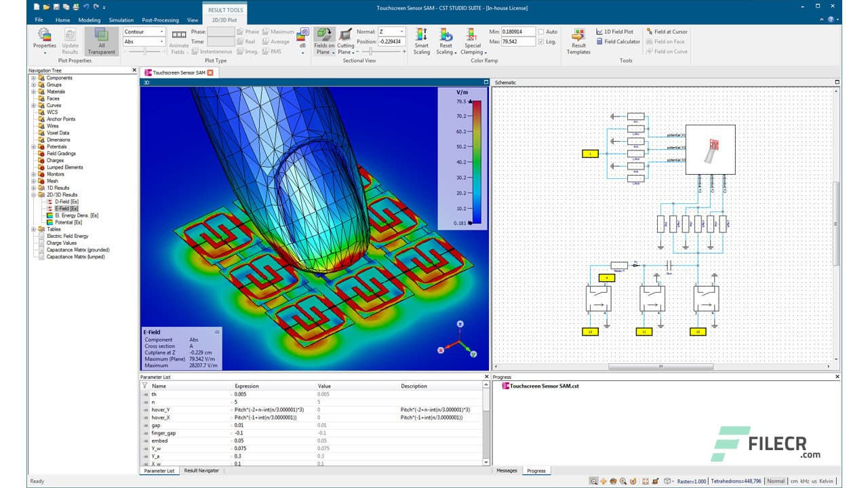Toggle All Transparent plot mode

[100, 39]
